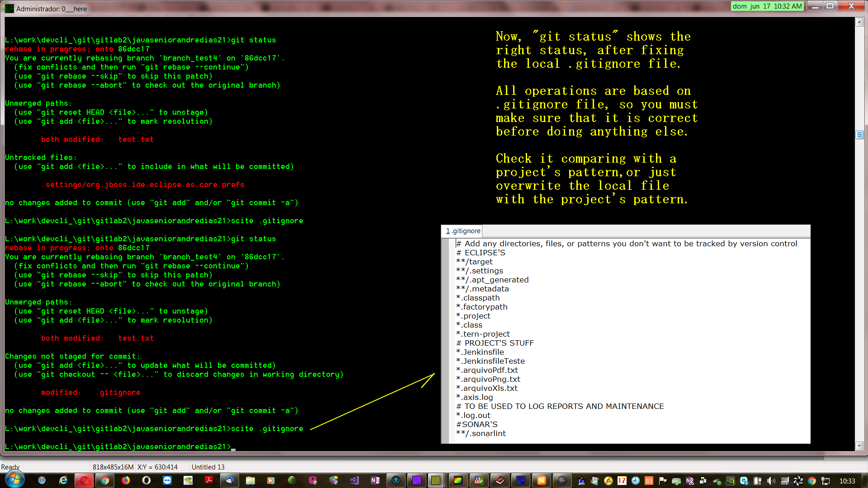Launch Safari from the taskbar
868x488 pixels.
tap(42, 480)
